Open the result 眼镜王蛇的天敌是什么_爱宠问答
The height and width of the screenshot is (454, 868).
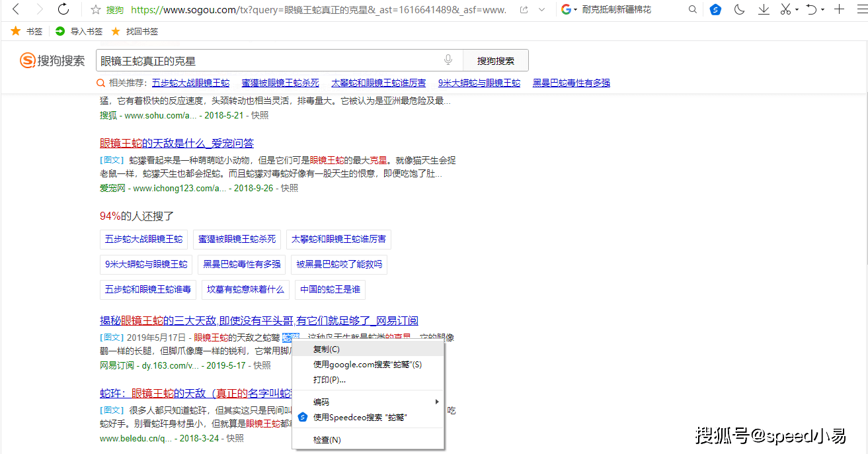pyautogui.click(x=177, y=144)
